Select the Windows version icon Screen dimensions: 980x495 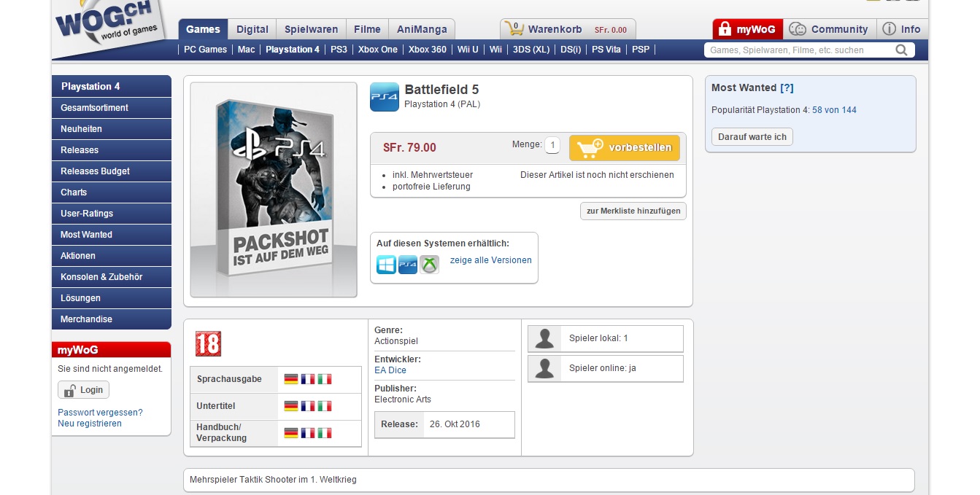click(x=386, y=265)
